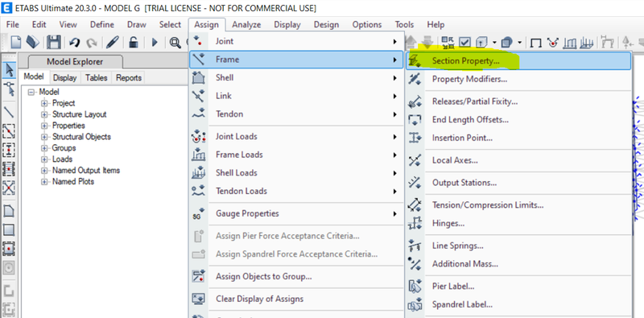Switch to the Reports tab
644x318 pixels.
click(x=129, y=77)
